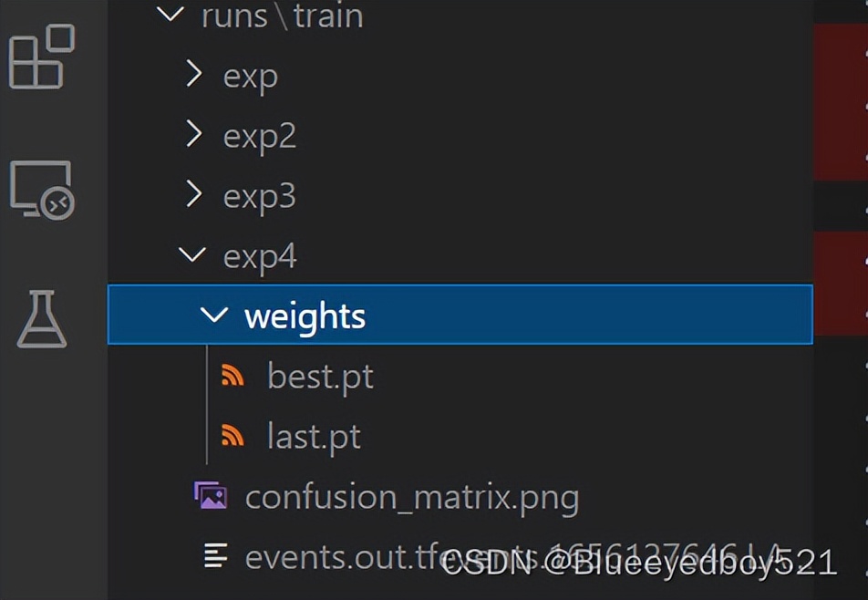
Task: Collapse the weights folder chevron
Action: click(214, 316)
